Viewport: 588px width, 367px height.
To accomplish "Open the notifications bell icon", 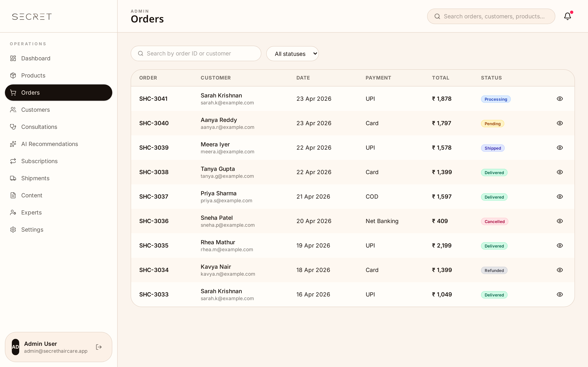I will (x=567, y=16).
